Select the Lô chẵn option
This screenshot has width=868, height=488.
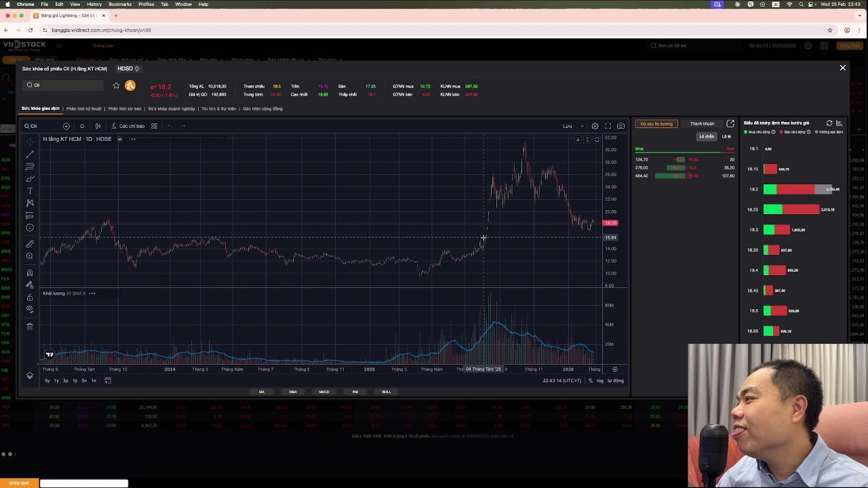tap(707, 136)
